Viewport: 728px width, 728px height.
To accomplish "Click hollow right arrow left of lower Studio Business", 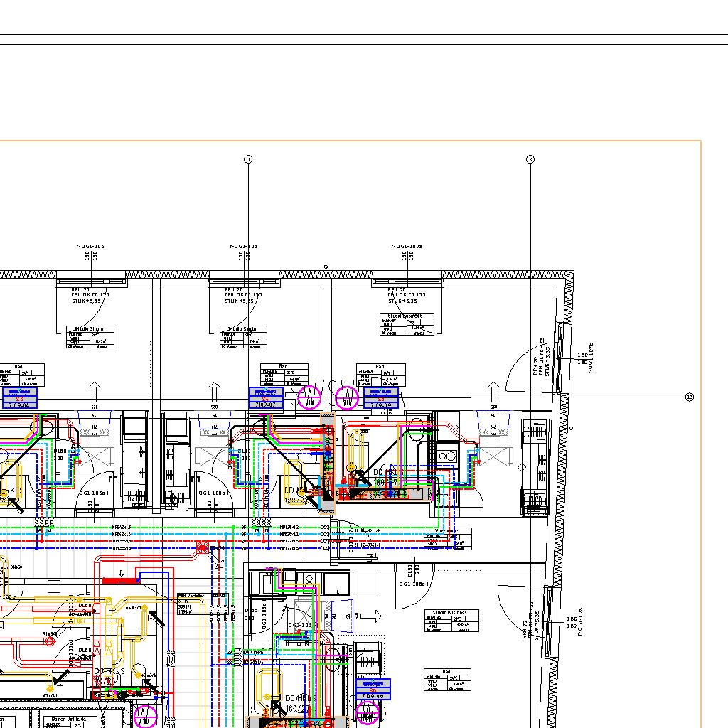I will pyautogui.click(x=371, y=616).
